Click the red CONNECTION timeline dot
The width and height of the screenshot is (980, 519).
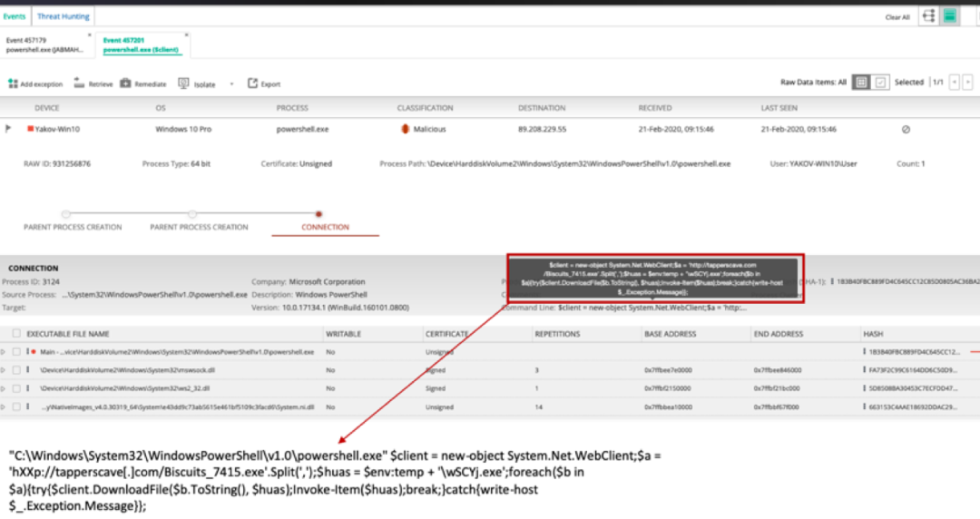[x=318, y=214]
